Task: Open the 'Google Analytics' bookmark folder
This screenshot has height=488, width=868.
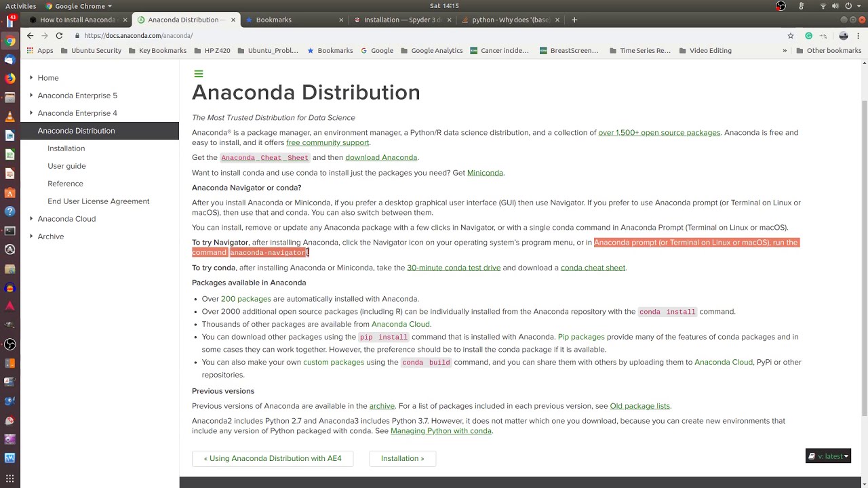Action: (431, 50)
